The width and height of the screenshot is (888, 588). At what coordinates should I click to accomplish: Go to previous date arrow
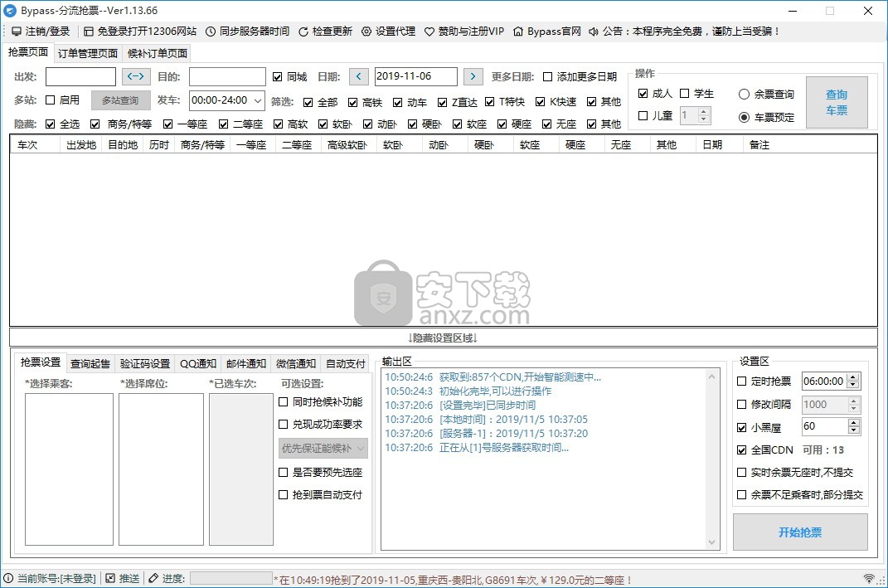click(358, 76)
